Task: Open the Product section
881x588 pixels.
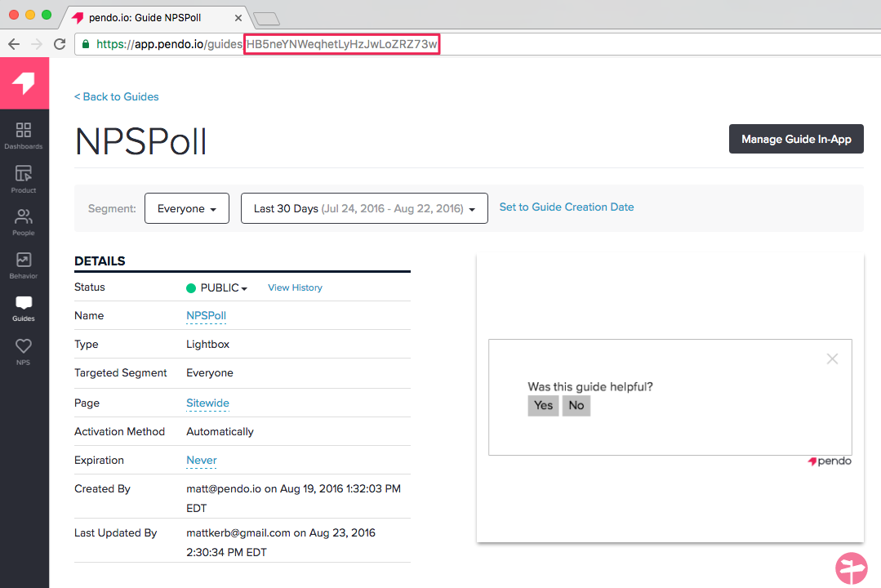Action: coord(24,179)
